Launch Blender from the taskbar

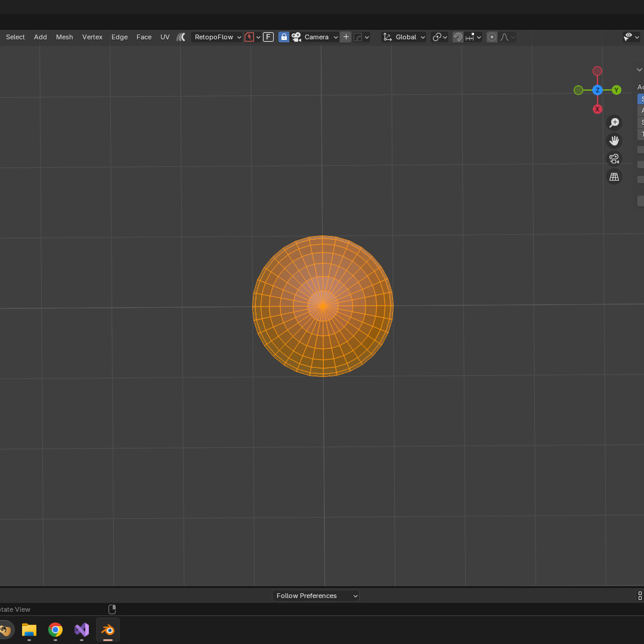[x=108, y=630]
